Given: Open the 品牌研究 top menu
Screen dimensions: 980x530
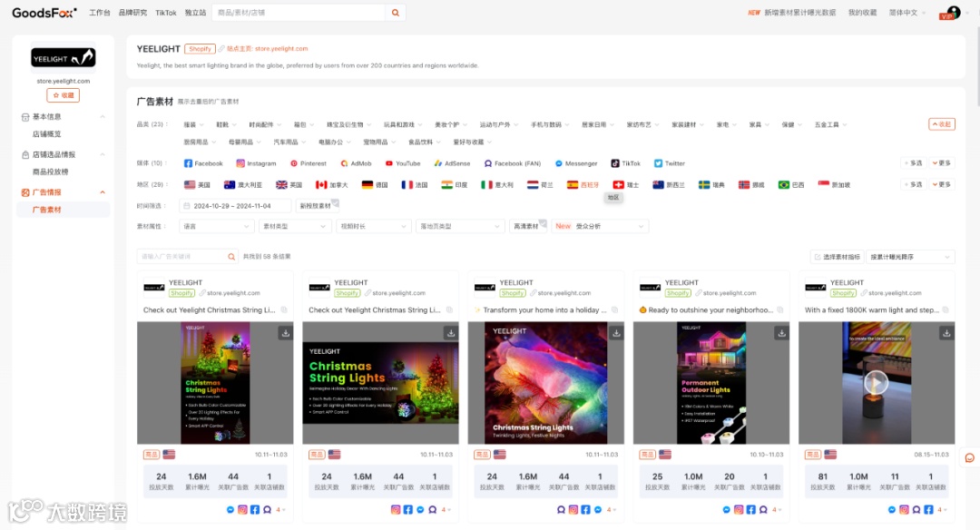Looking at the screenshot, I should point(132,13).
